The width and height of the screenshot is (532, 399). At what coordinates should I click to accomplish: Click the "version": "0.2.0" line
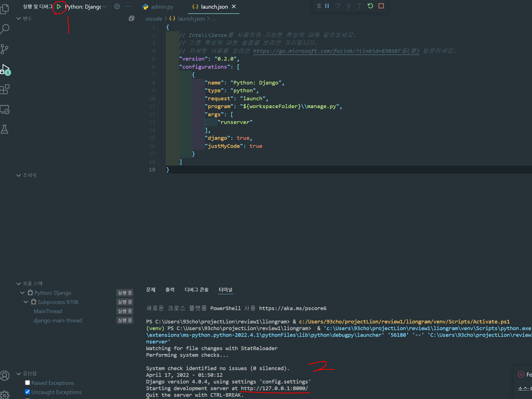click(x=209, y=59)
